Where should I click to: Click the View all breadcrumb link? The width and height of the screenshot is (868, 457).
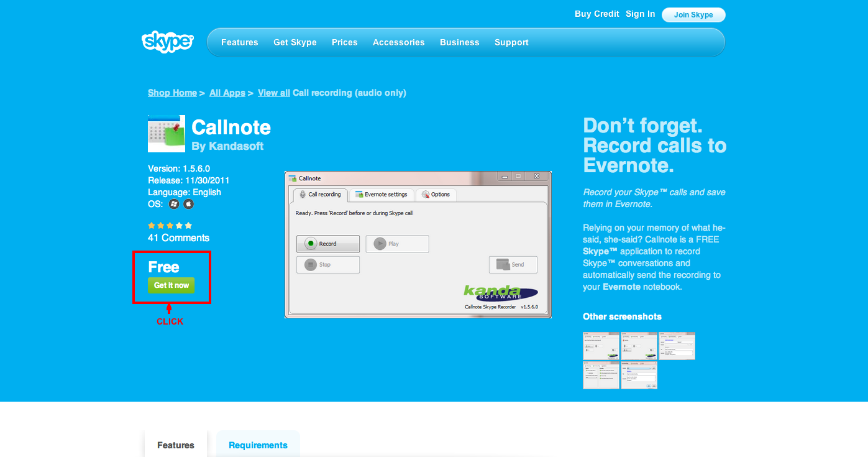(x=274, y=93)
